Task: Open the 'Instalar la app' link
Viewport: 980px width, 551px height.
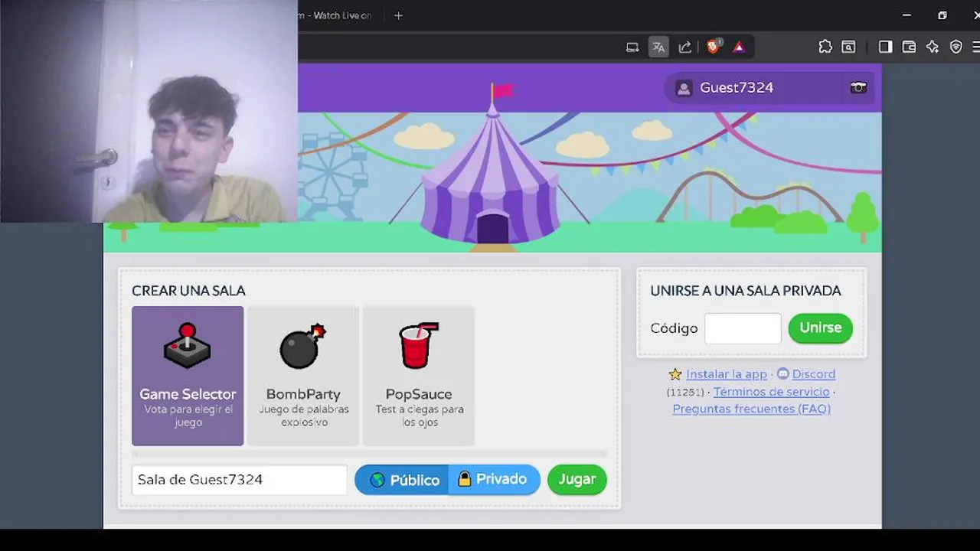Action: (727, 374)
